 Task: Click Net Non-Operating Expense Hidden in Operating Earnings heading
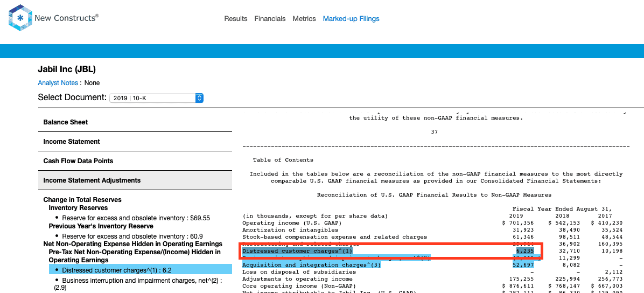pos(132,243)
